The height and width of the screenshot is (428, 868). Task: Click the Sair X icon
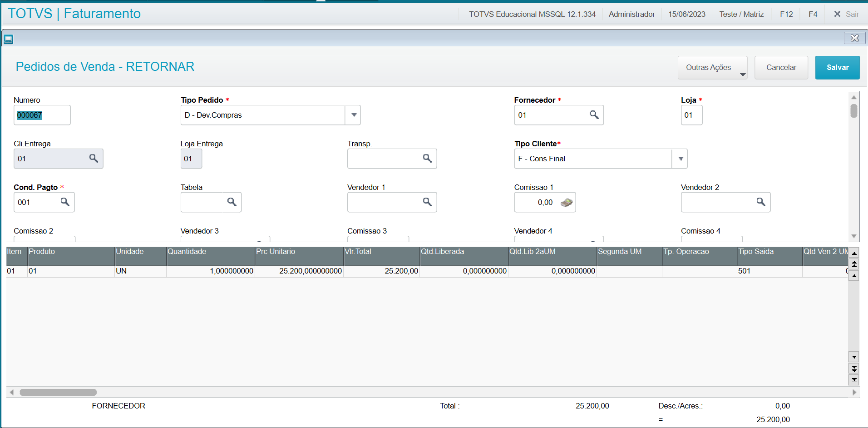click(837, 14)
